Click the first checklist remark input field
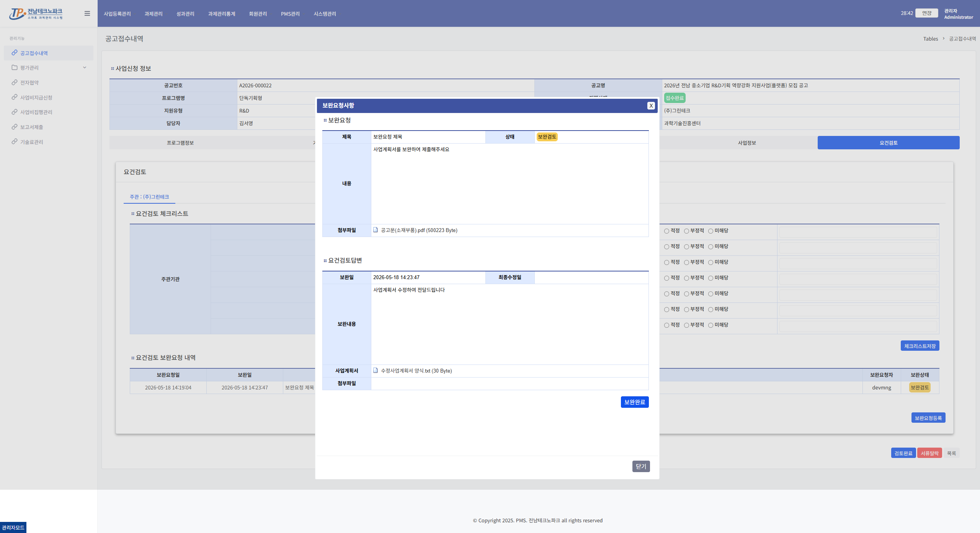 pyautogui.click(x=858, y=232)
